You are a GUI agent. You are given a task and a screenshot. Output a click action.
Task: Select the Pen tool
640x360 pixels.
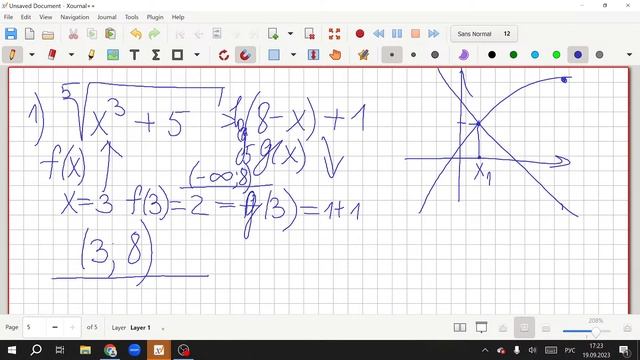pos(12,55)
